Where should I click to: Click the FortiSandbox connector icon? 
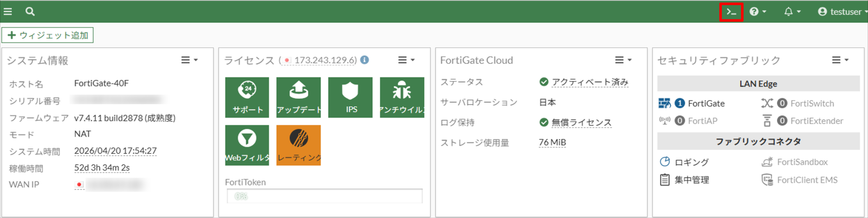(x=767, y=162)
